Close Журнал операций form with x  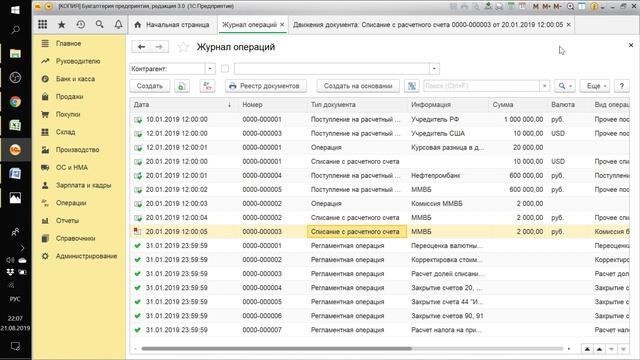pos(631,45)
